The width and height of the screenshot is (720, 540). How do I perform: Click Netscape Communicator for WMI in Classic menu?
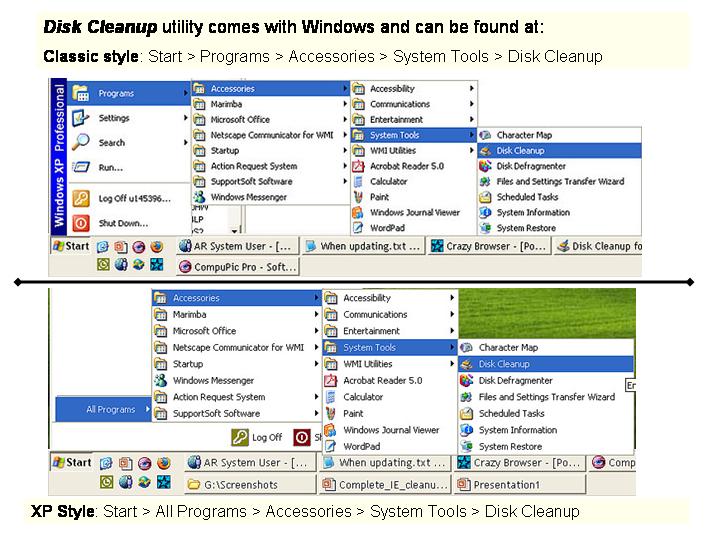(x=271, y=135)
